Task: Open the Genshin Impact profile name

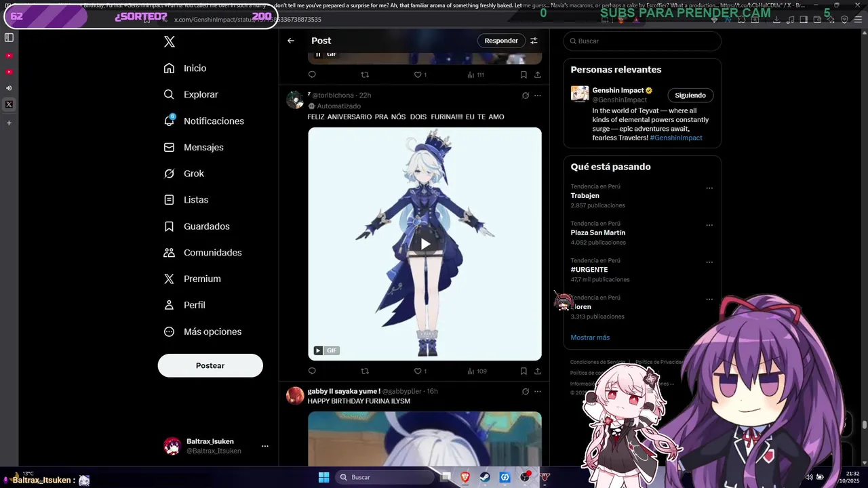Action: pos(618,90)
